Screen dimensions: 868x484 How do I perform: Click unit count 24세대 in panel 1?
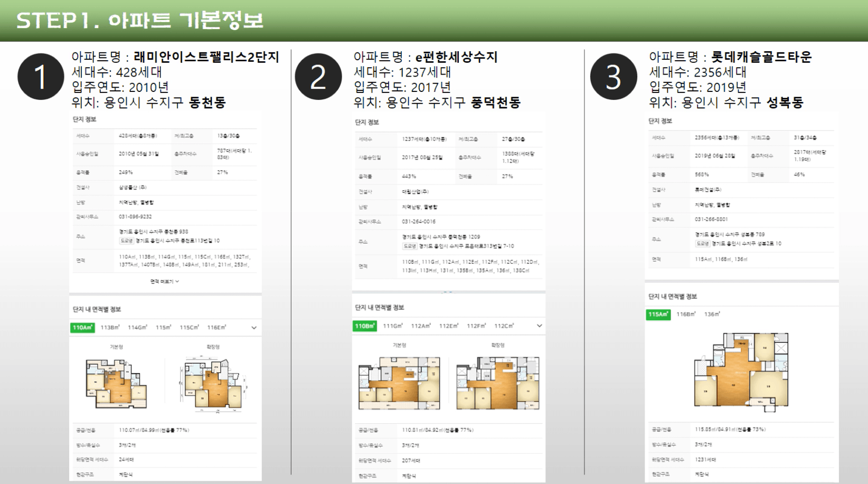126,460
